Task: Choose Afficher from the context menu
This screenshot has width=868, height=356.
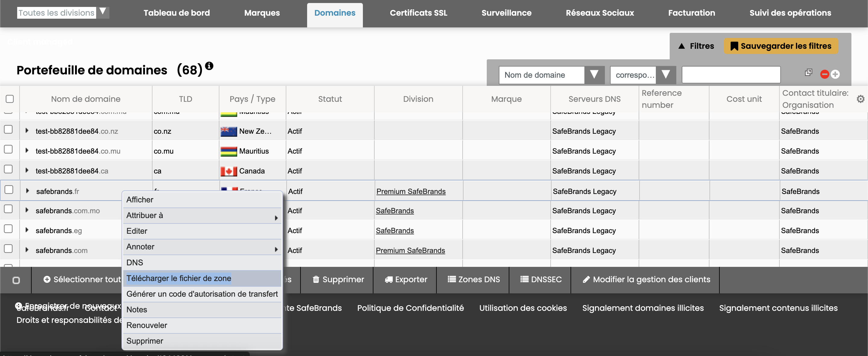Action: coord(202,200)
